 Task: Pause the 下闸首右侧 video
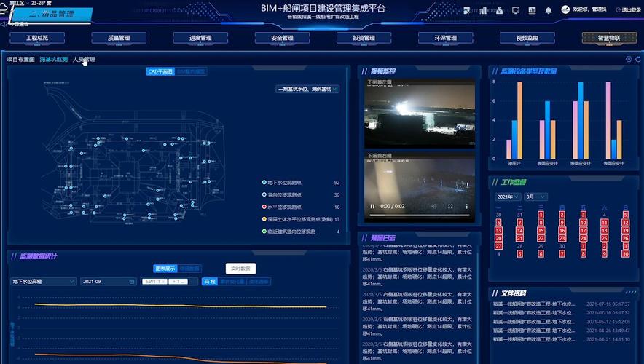click(x=372, y=207)
